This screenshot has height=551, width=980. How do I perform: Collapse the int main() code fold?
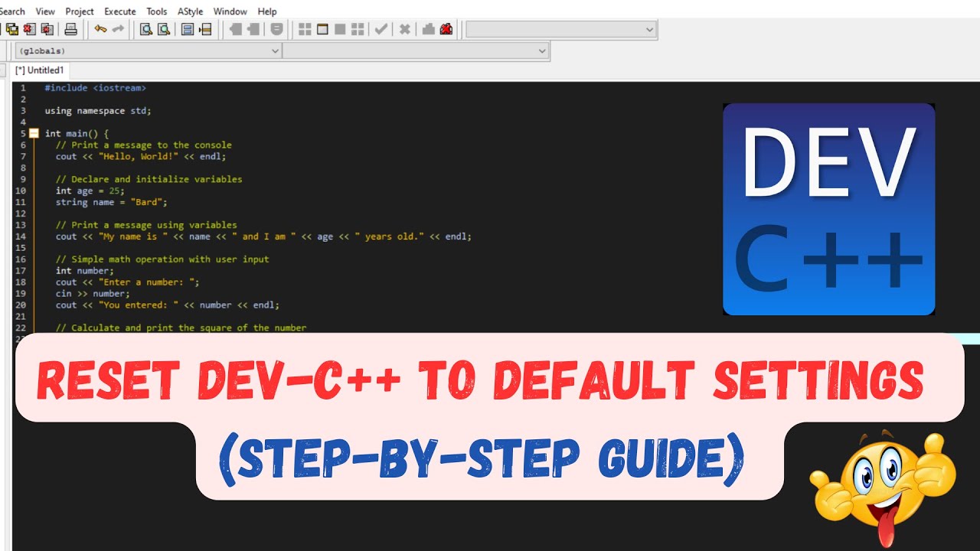(34, 133)
